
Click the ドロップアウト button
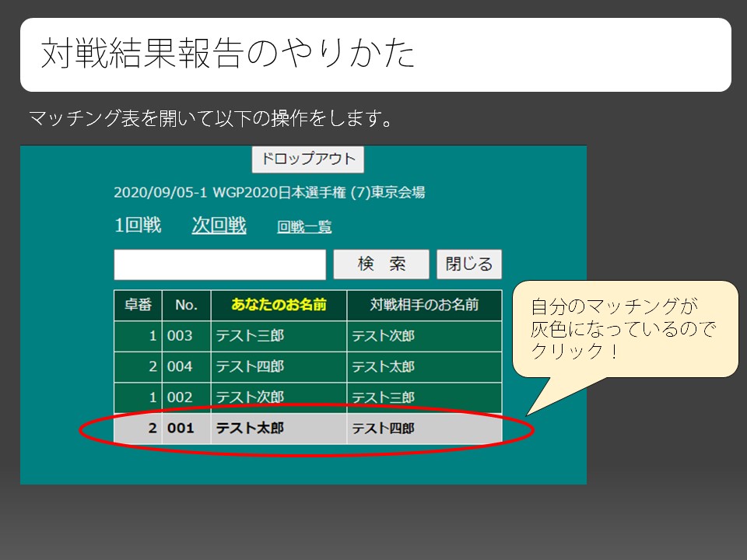[x=308, y=159]
